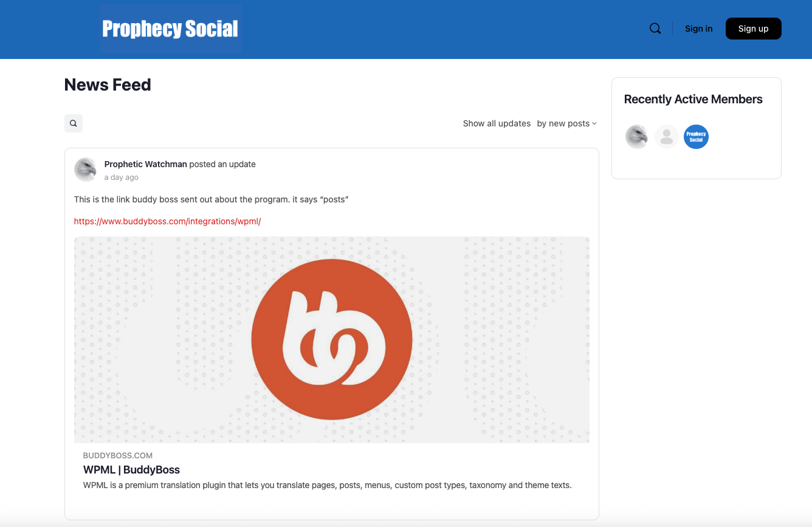Follow the buddyboss.com/integrations/wpml link
The height and width of the screenshot is (527, 812).
click(168, 221)
